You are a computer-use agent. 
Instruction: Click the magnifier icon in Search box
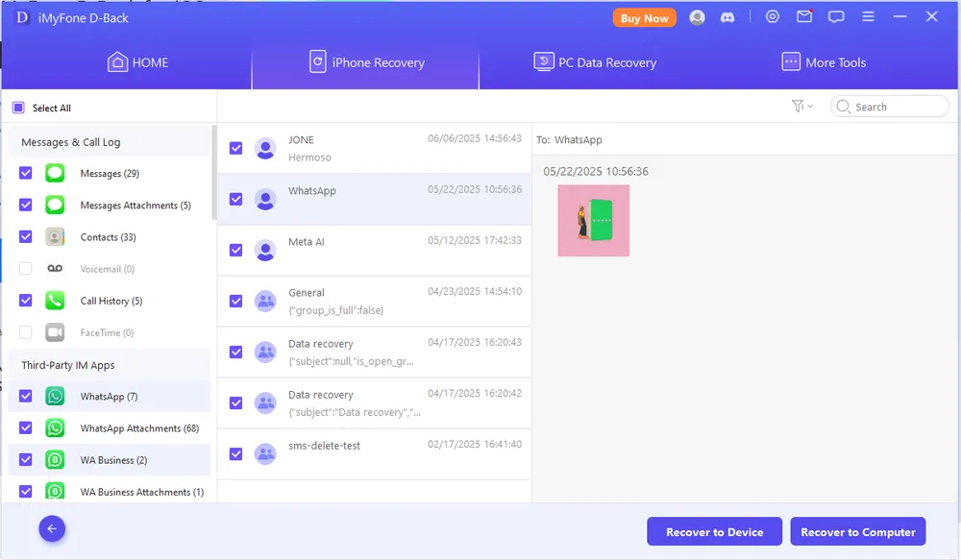[x=844, y=107]
